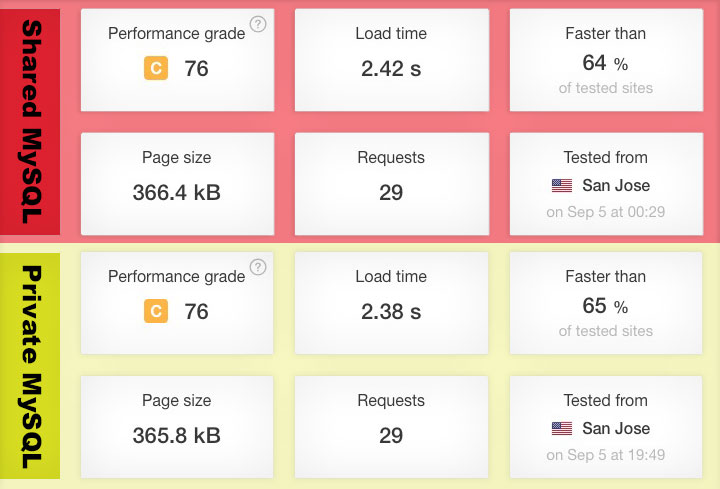The image size is (720, 489).
Task: Click US flag in Shared MySQL Tested from
Action: pyautogui.click(x=562, y=185)
